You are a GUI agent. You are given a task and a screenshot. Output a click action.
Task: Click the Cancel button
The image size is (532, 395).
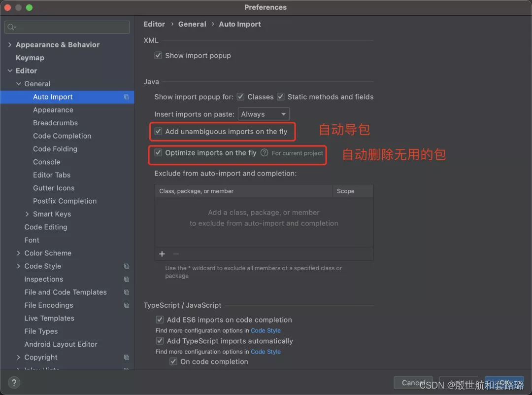click(413, 383)
